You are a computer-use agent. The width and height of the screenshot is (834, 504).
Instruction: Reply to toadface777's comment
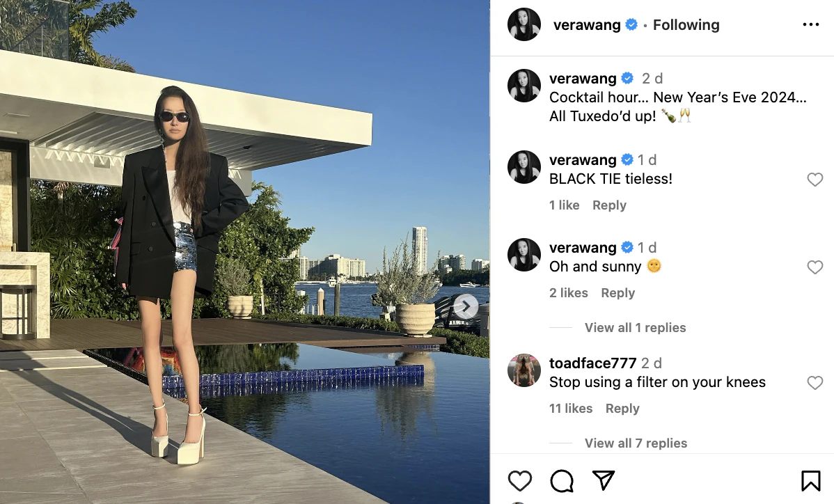coord(622,409)
